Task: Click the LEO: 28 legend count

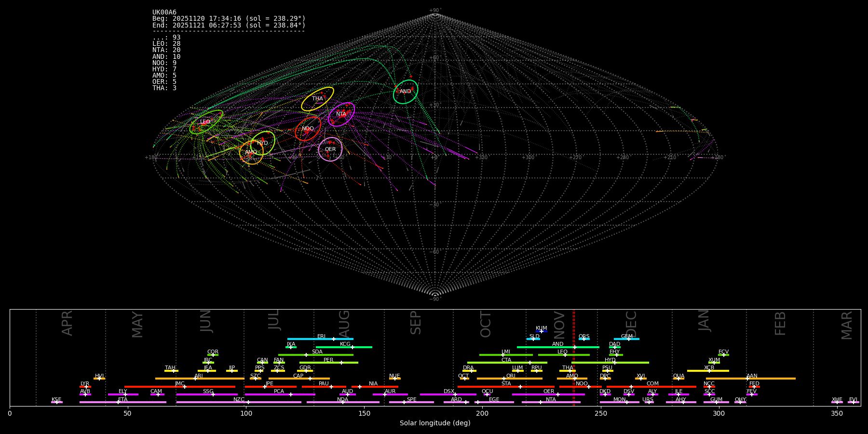Action: (x=166, y=44)
